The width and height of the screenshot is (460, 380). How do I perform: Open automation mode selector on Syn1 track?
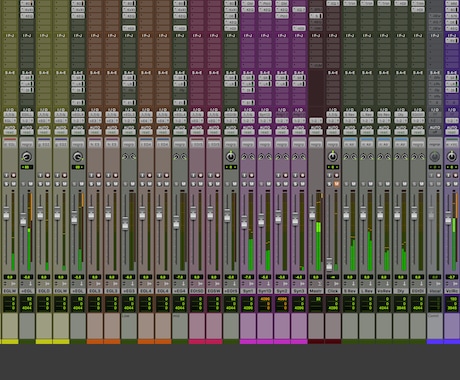[x=248, y=132]
